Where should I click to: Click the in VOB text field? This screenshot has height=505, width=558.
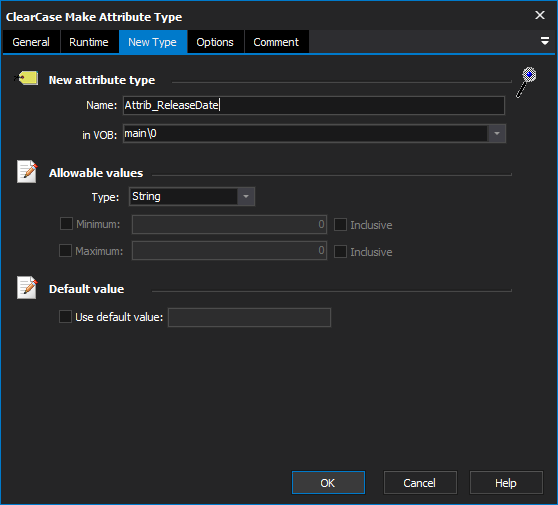(x=305, y=133)
